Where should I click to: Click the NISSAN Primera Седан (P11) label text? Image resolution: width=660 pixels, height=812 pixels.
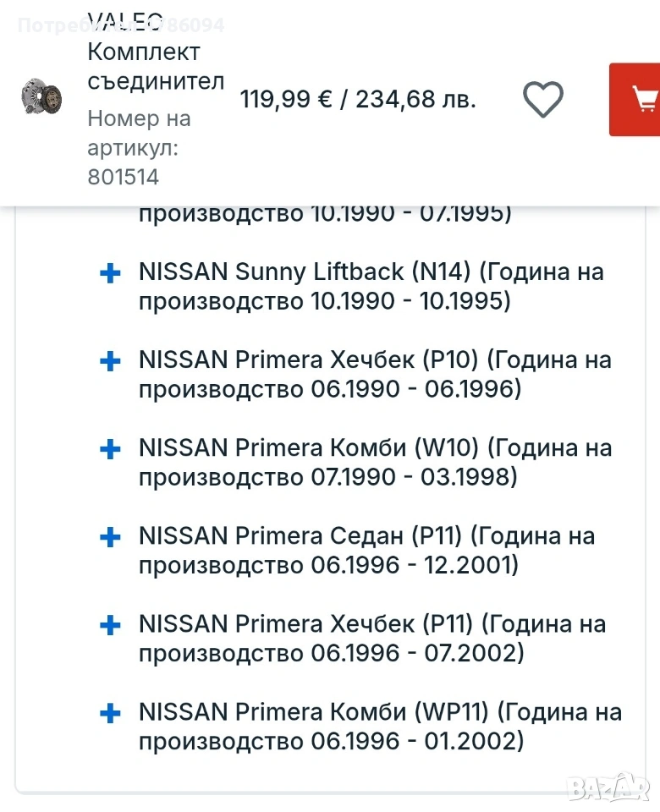(x=366, y=551)
